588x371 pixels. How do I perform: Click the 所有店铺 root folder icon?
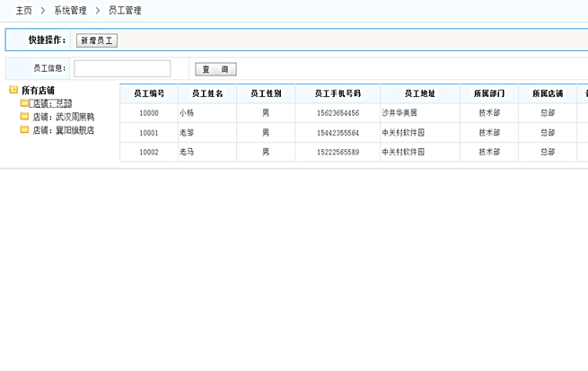coord(13,90)
